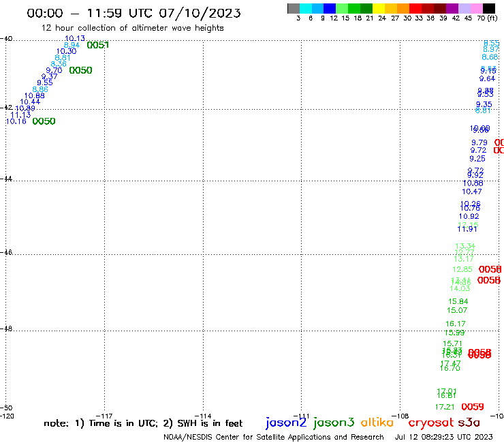This screenshot has width=504, height=443.
Task: Click the wave height value 8.86
Action: click(40, 89)
